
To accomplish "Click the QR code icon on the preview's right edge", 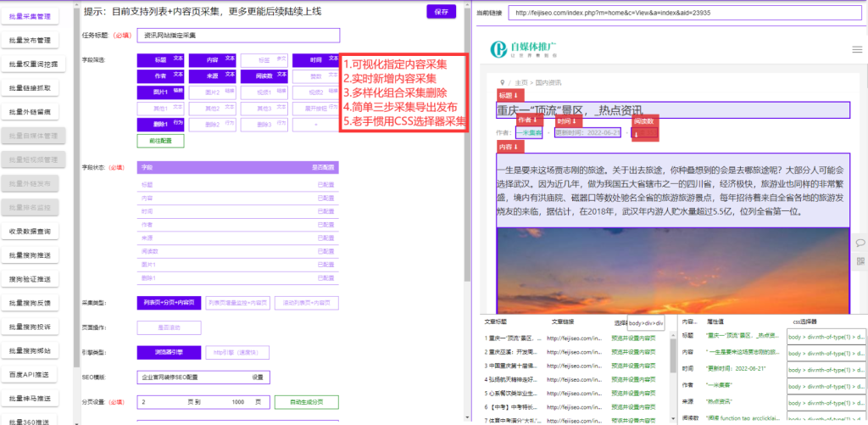I will (860, 260).
